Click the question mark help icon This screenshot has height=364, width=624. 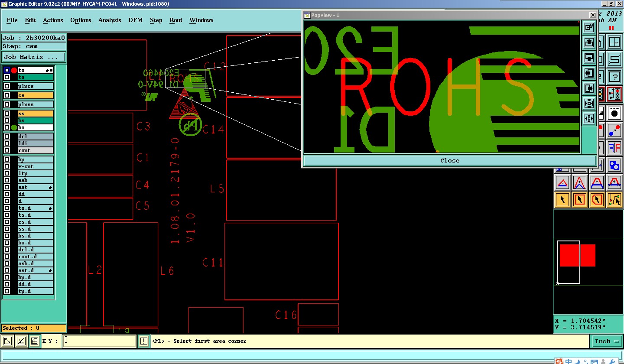pyautogui.click(x=614, y=77)
